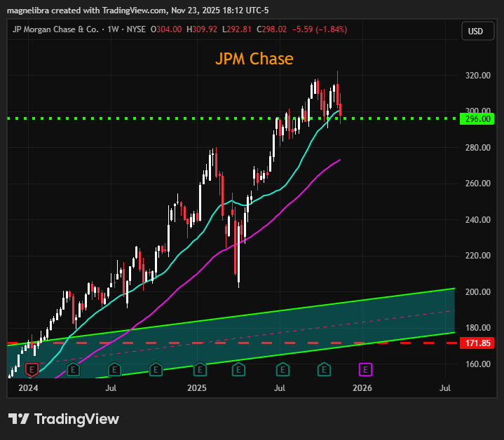Click the October 2024 teal earnings marker
This screenshot has width=504, height=440.
[156, 370]
